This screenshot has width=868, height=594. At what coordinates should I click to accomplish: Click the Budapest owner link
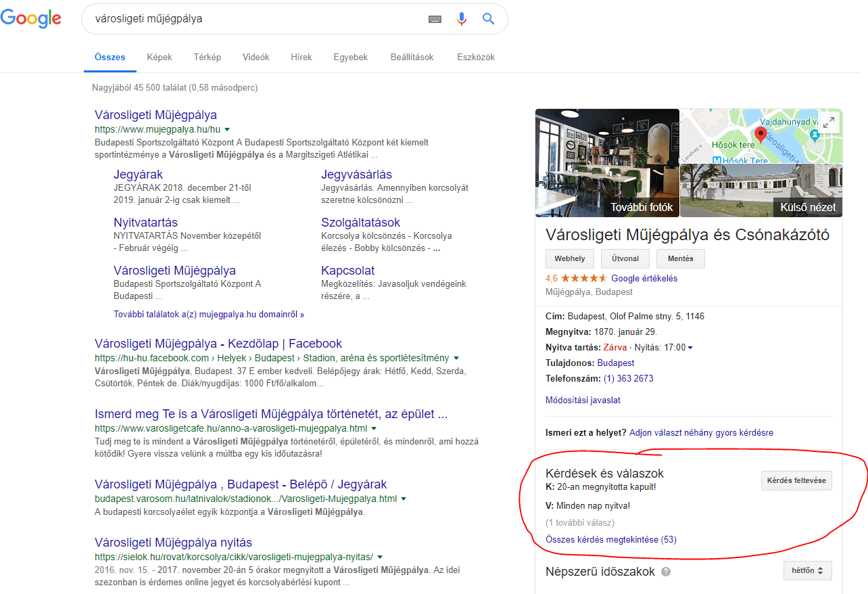tap(616, 363)
